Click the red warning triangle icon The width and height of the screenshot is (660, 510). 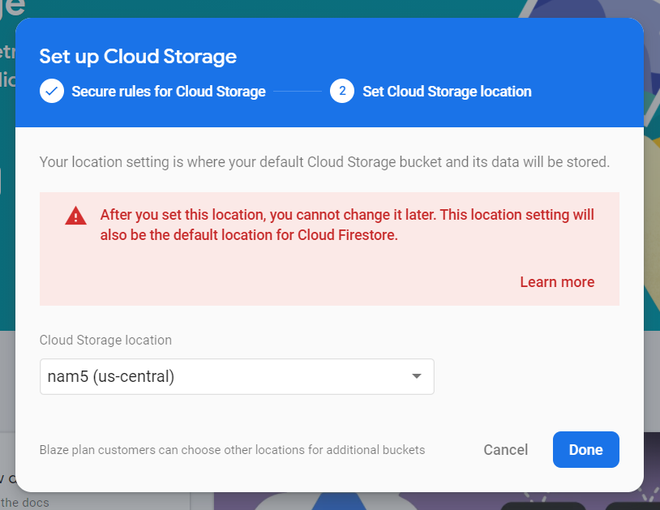[x=76, y=216]
